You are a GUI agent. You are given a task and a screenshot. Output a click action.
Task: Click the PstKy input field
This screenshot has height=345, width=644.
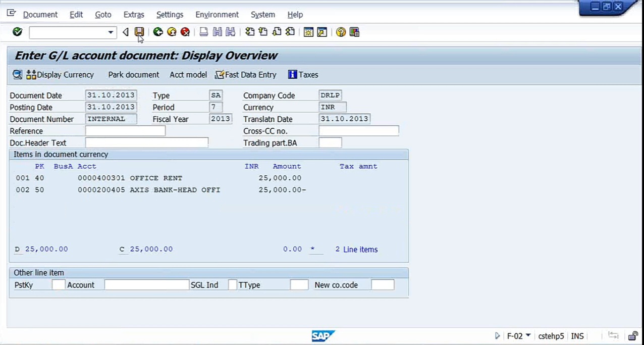tap(59, 285)
